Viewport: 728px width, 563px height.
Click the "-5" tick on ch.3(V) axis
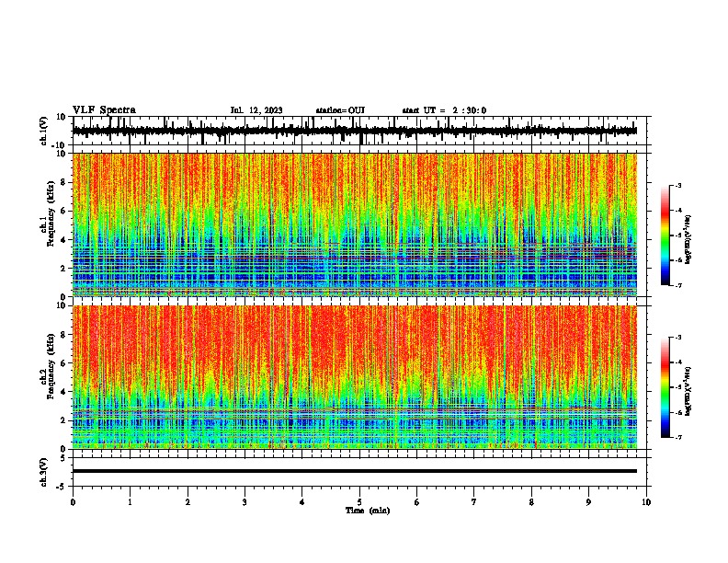(x=62, y=487)
